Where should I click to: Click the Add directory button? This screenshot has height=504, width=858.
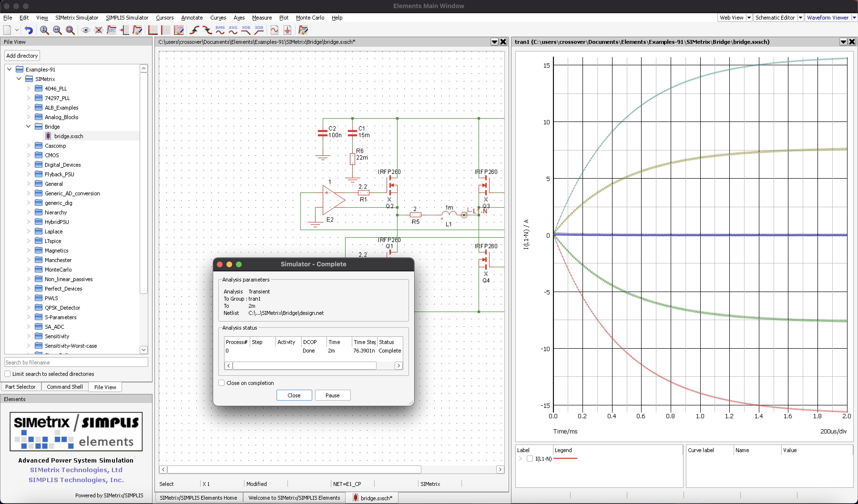coord(22,55)
